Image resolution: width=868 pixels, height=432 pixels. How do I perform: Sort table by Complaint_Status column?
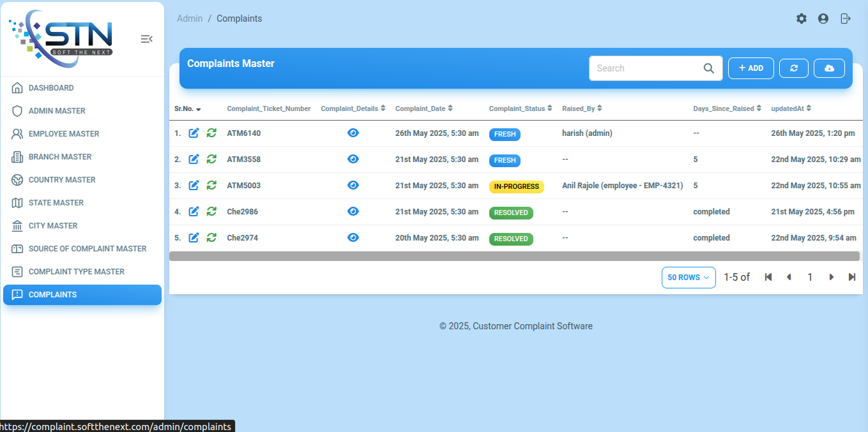coord(521,108)
